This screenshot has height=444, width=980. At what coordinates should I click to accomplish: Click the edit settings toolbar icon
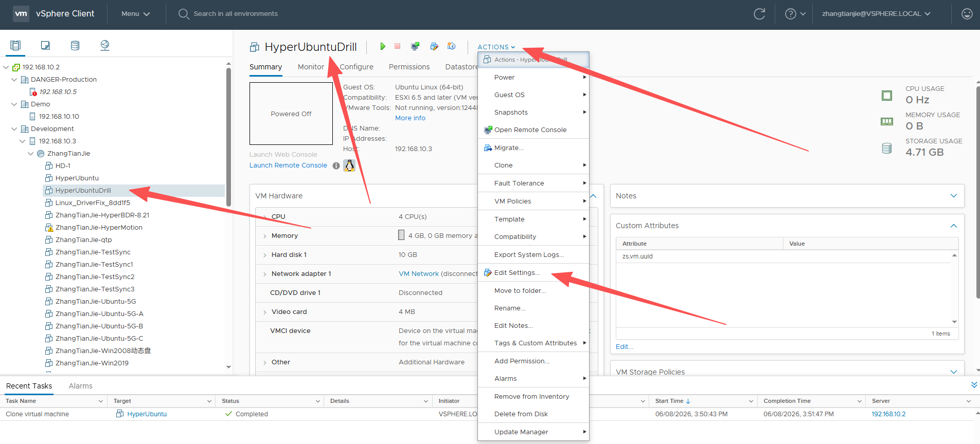(434, 46)
